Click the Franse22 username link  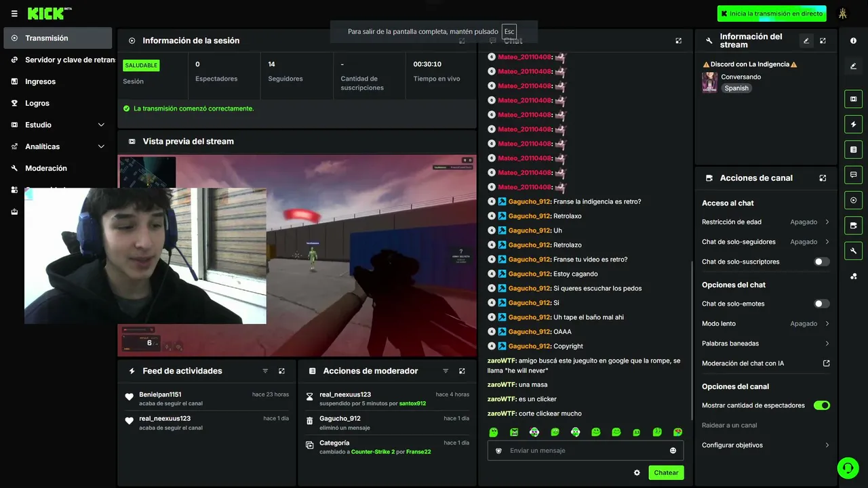pos(418,452)
